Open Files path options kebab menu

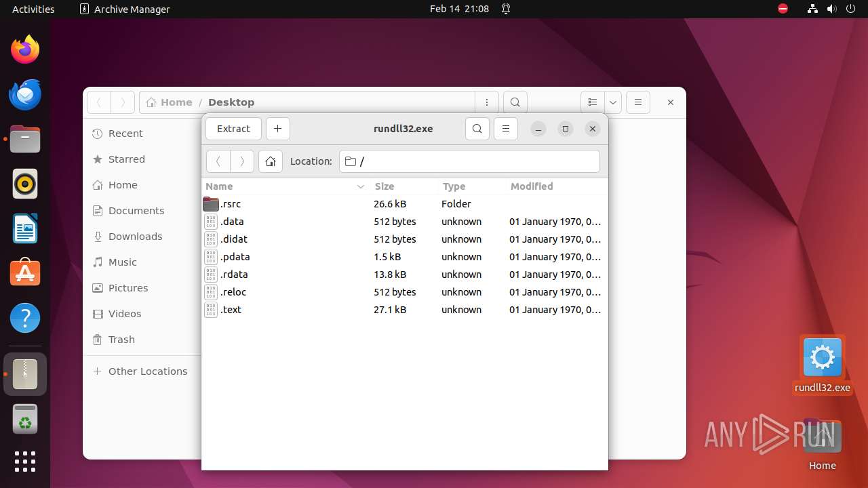pos(487,102)
